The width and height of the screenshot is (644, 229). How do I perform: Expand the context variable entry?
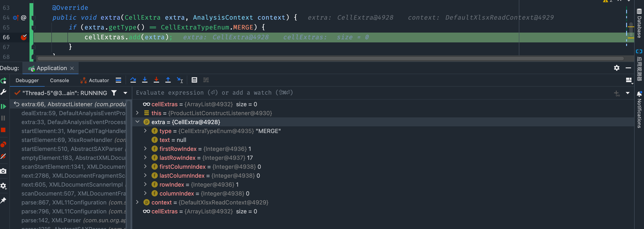[137, 202]
